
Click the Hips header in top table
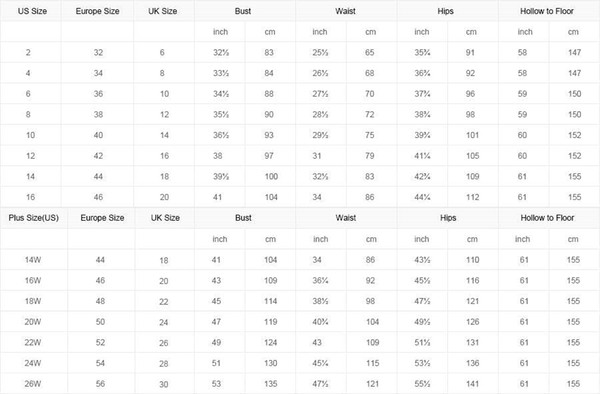coord(445,11)
